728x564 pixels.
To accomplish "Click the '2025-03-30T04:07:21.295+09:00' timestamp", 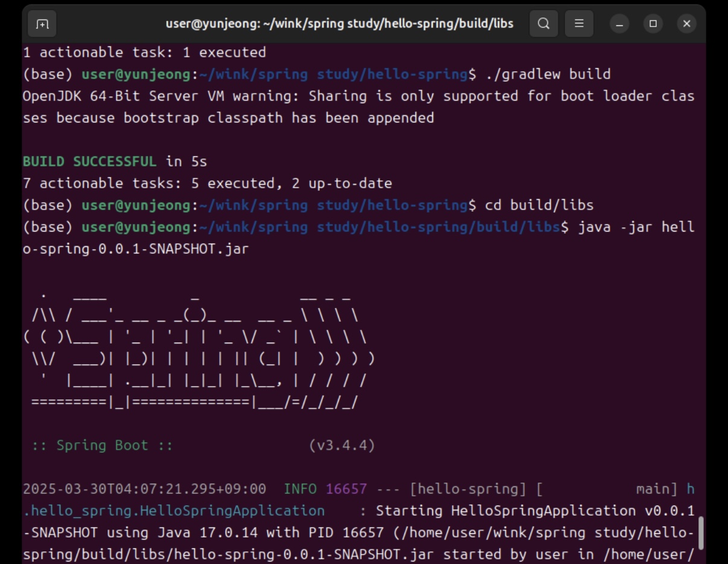I will [x=144, y=489].
